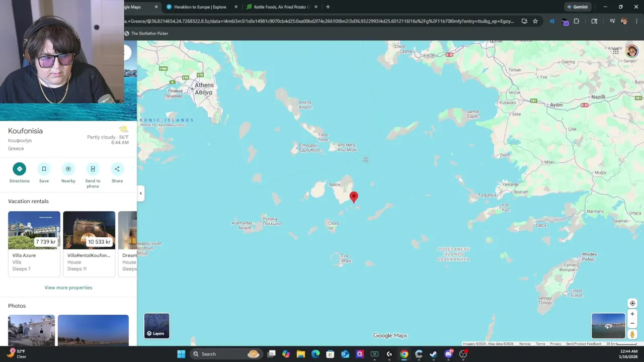
Task: Open the Gemini button in Chrome
Action: click(x=577, y=7)
